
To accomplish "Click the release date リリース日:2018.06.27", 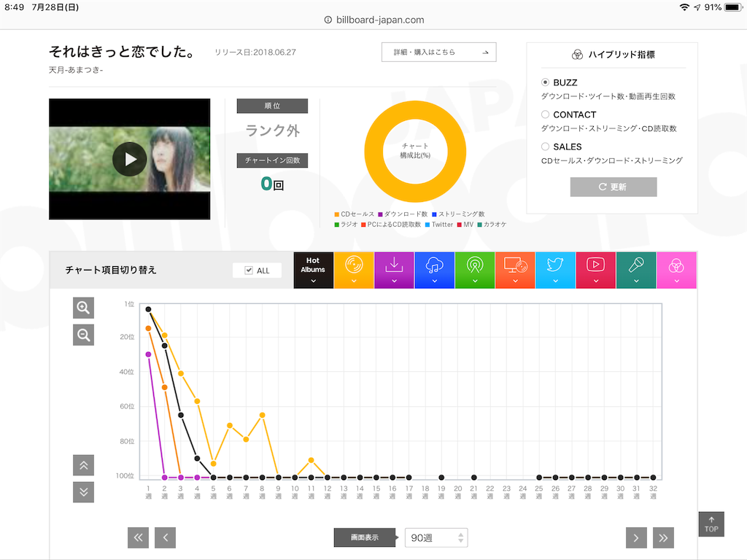I will [x=255, y=52].
